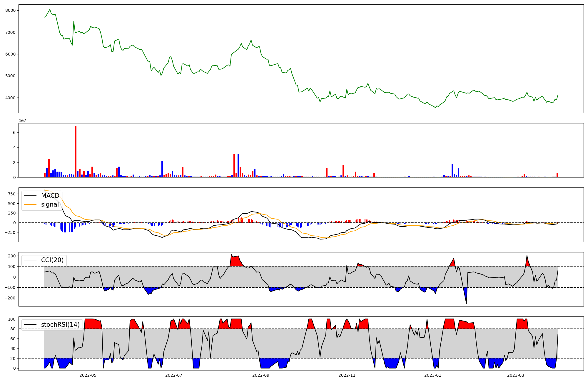Click the 6 tick on volume axis

click(14, 133)
